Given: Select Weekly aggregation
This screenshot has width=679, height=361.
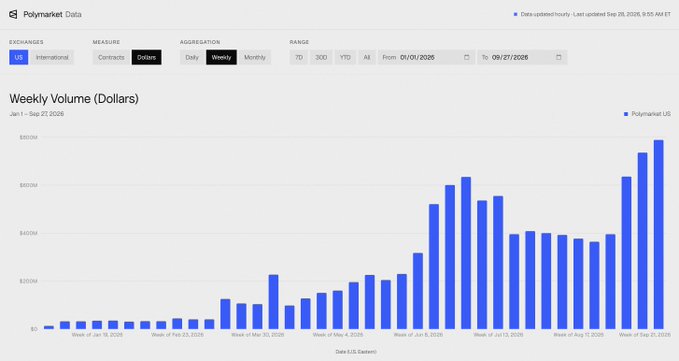Looking at the screenshot, I should point(221,57).
